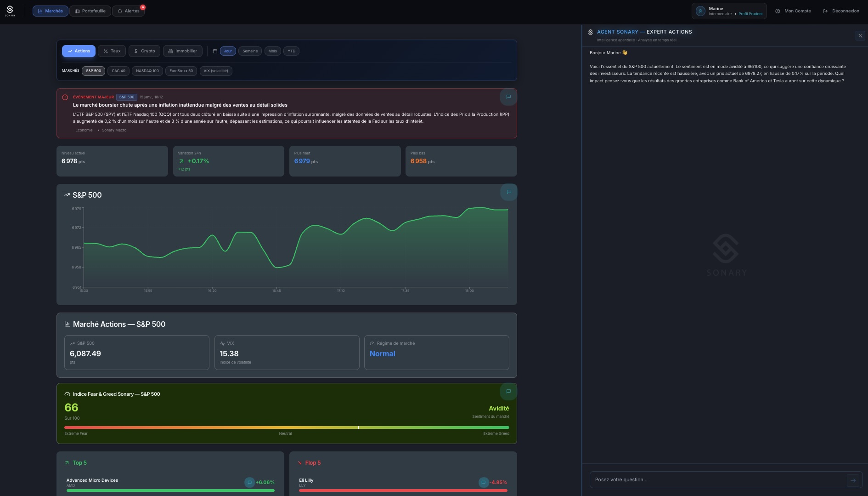Image resolution: width=868 pixels, height=496 pixels.
Task: Click the major event warning icon
Action: (x=65, y=97)
